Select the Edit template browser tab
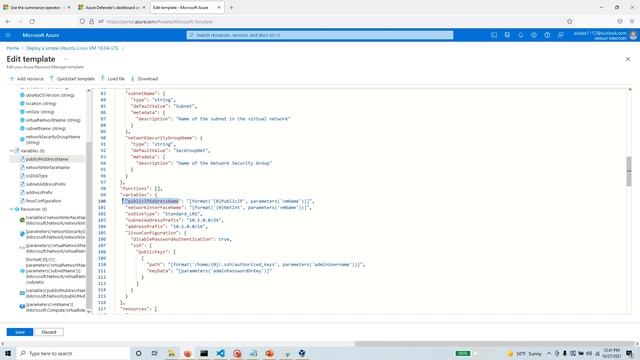The image size is (640, 360). tap(187, 7)
